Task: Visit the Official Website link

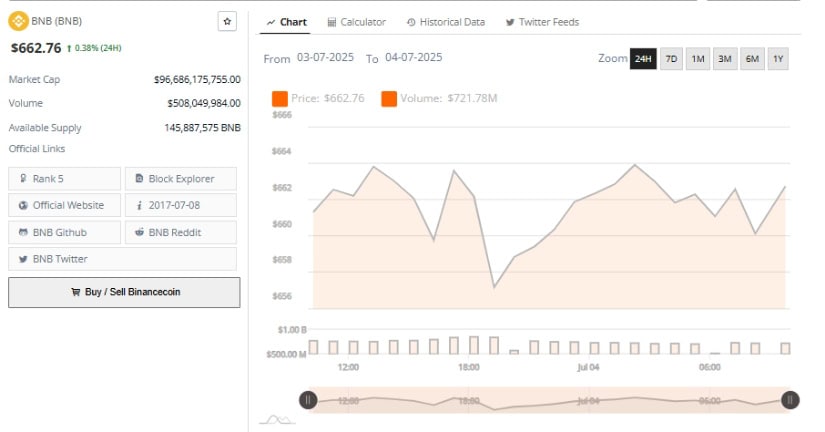Action: tap(64, 205)
